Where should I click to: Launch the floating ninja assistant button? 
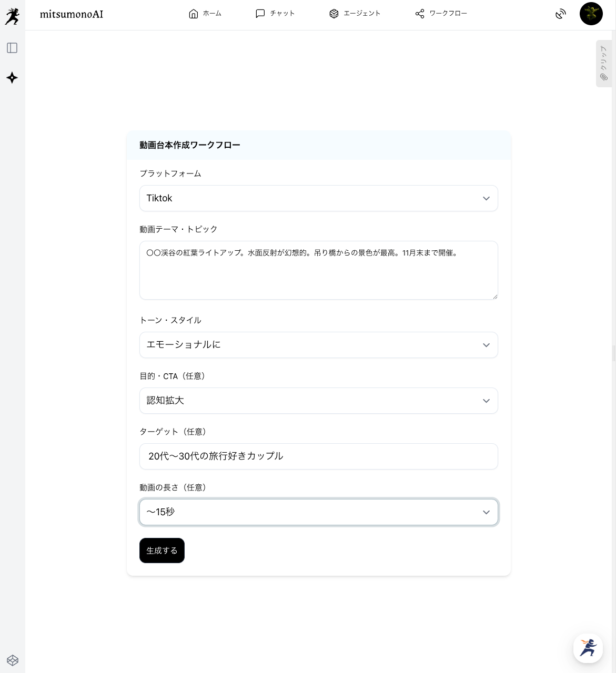[588, 648]
